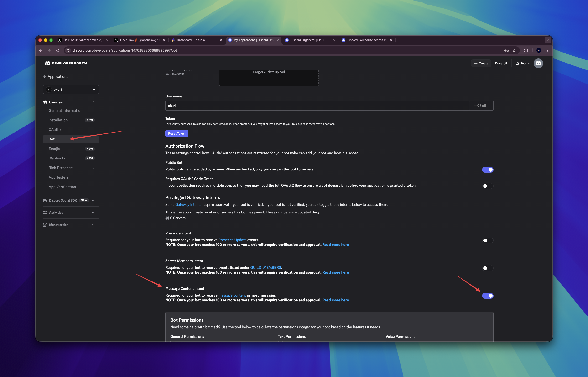Turn off Message Content Intent
The height and width of the screenshot is (377, 588).
(488, 296)
